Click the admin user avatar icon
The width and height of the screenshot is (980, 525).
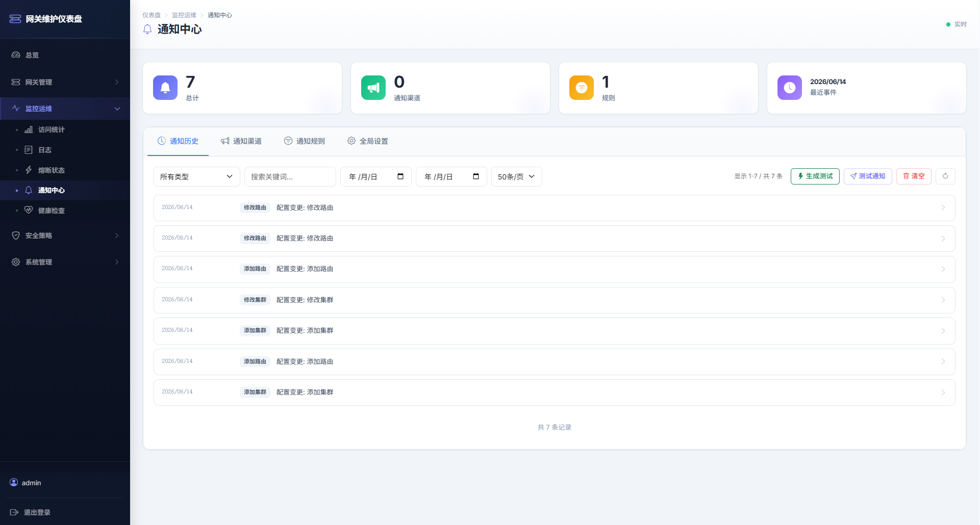14,482
